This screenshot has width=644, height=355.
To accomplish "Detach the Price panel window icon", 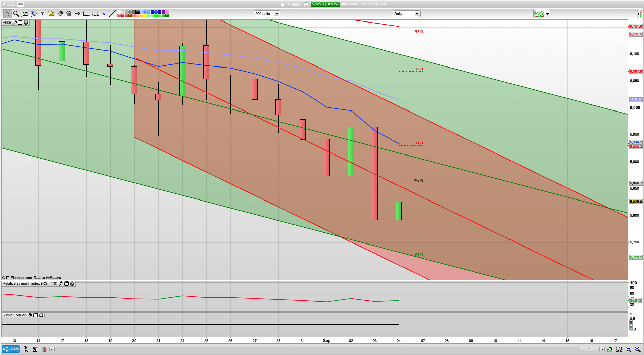I will (x=20, y=23).
